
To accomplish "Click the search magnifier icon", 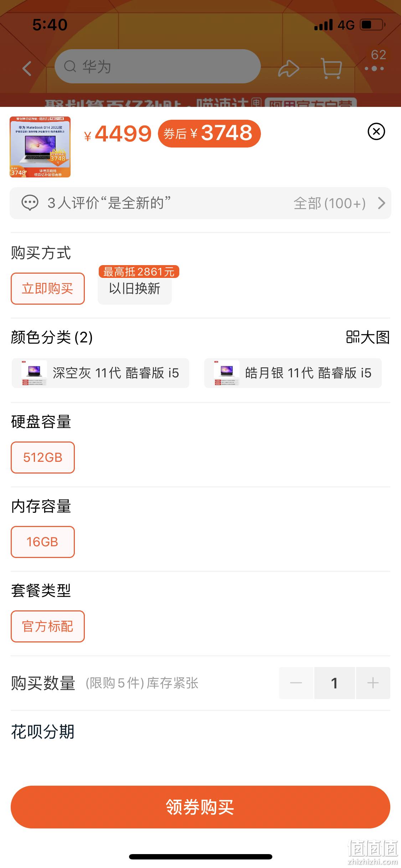I will pyautogui.click(x=70, y=66).
